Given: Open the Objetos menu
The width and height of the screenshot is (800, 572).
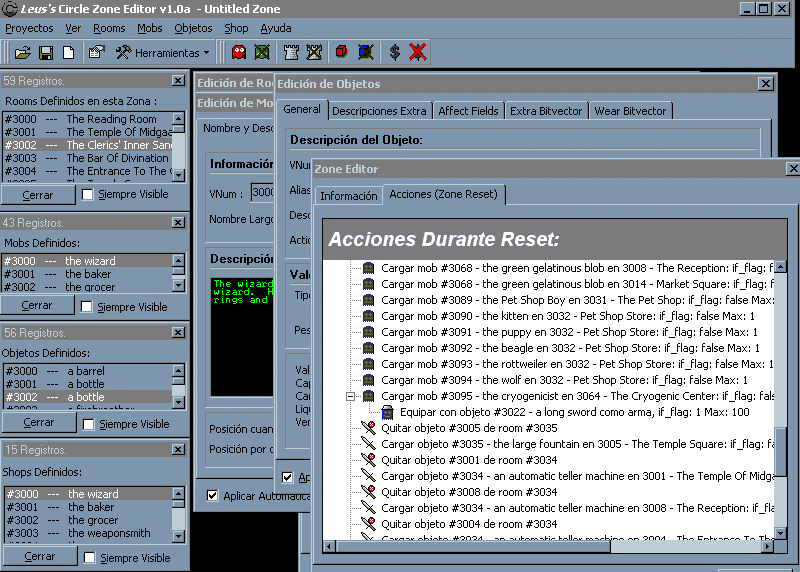Looking at the screenshot, I should pyautogui.click(x=193, y=28).
